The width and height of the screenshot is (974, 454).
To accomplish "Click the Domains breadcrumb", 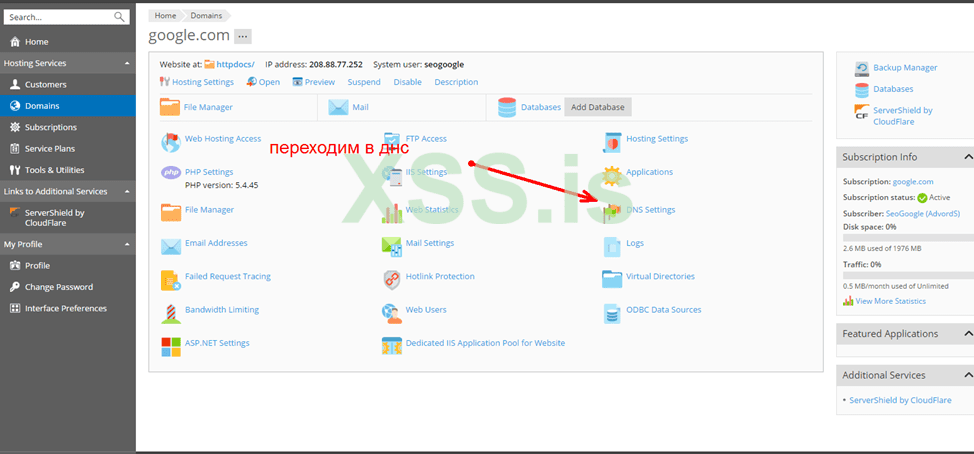I will [206, 16].
